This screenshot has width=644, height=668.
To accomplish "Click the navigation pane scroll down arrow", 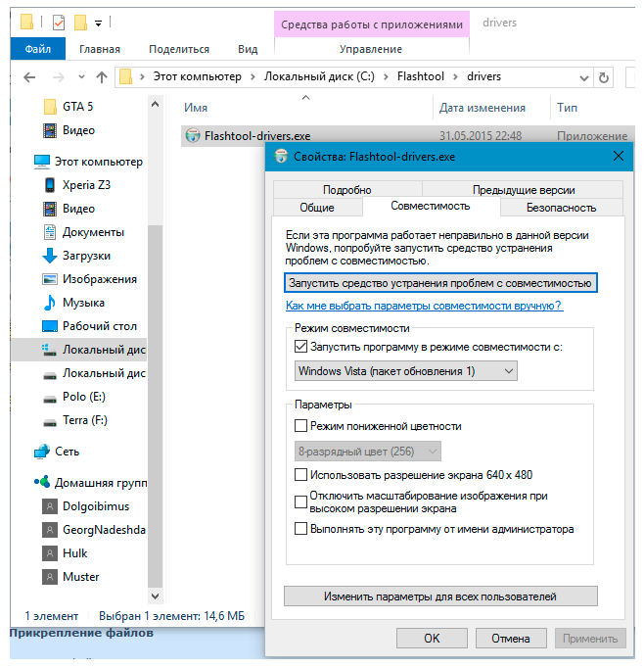I will click(155, 596).
